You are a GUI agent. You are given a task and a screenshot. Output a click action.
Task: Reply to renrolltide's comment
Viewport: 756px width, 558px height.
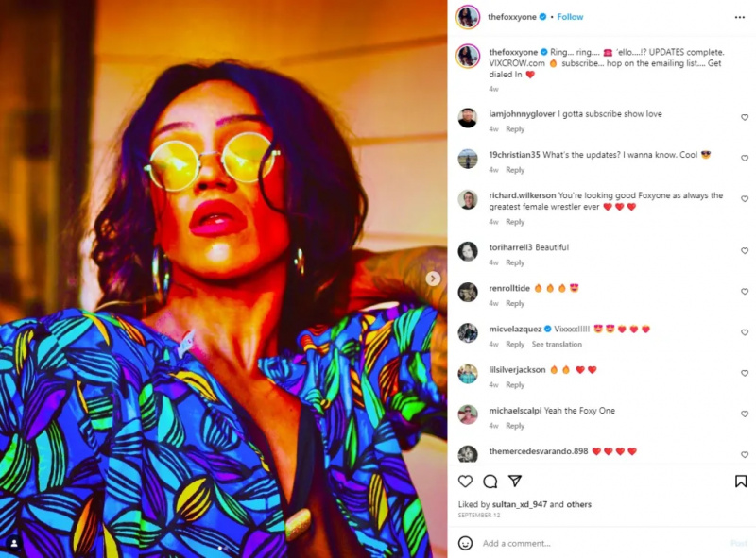(515, 303)
